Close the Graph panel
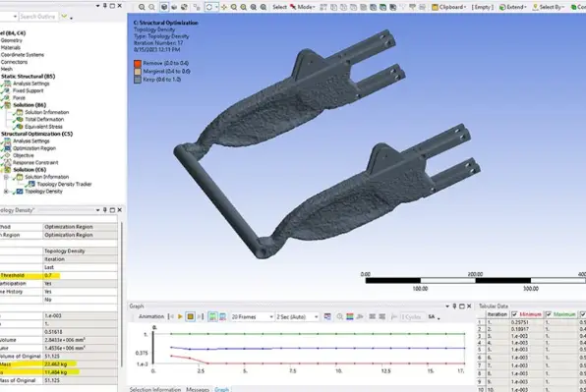This screenshot has width=586, height=392. coord(469,307)
